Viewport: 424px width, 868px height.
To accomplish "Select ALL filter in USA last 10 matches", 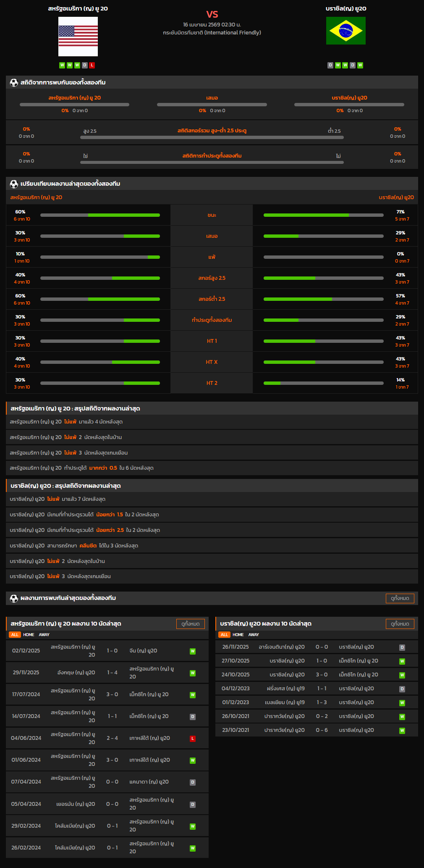I will pos(15,635).
